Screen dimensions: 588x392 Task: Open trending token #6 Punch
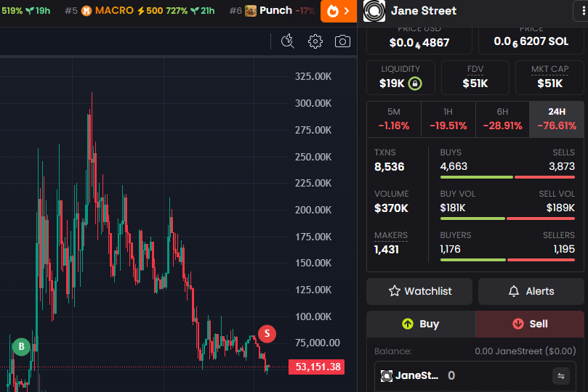273,10
